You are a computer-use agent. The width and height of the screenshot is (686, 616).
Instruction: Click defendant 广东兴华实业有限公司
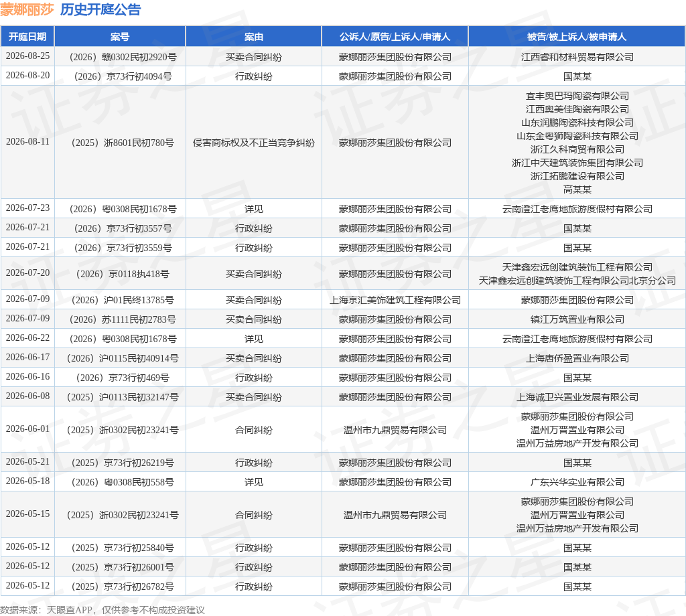tap(577, 482)
